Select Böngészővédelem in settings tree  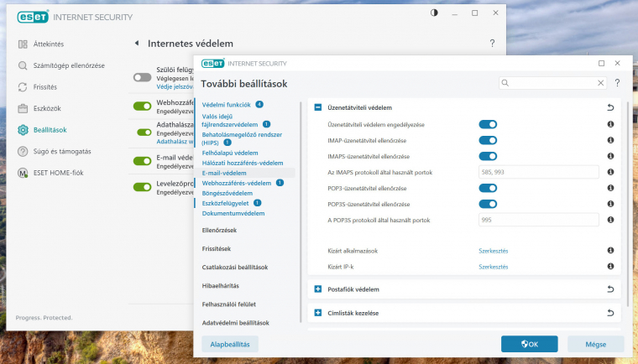coord(227,193)
